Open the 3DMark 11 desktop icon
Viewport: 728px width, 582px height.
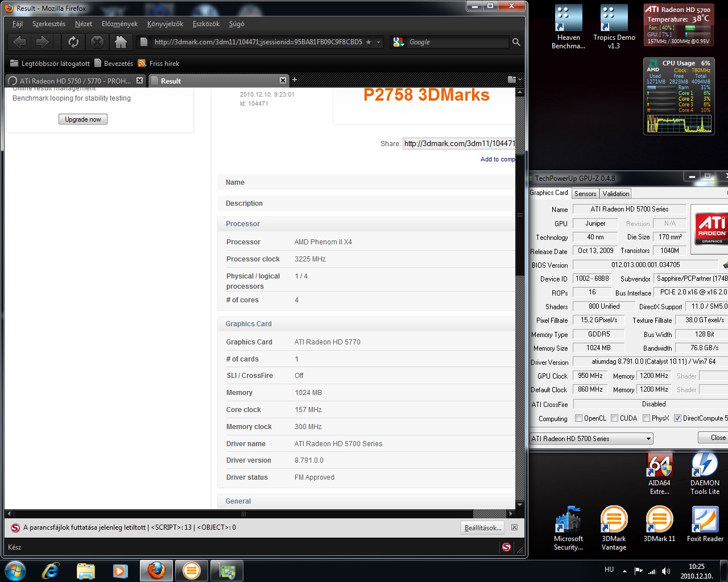coord(660,524)
